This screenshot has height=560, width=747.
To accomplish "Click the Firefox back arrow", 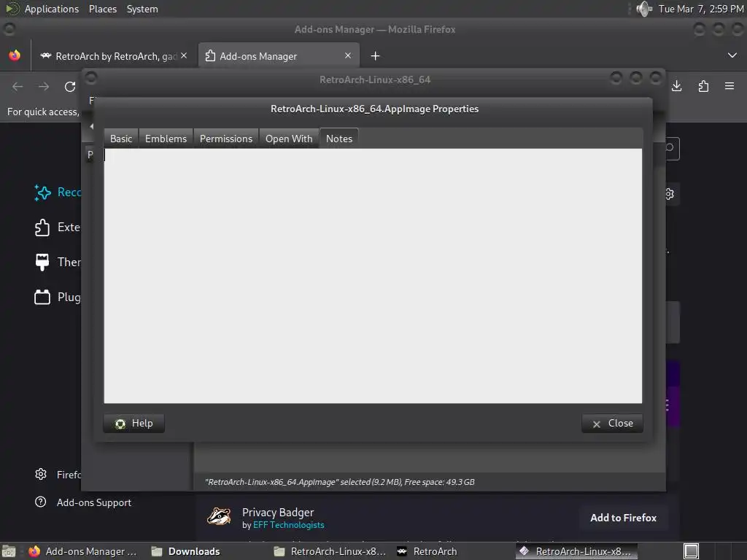I will coord(18,87).
